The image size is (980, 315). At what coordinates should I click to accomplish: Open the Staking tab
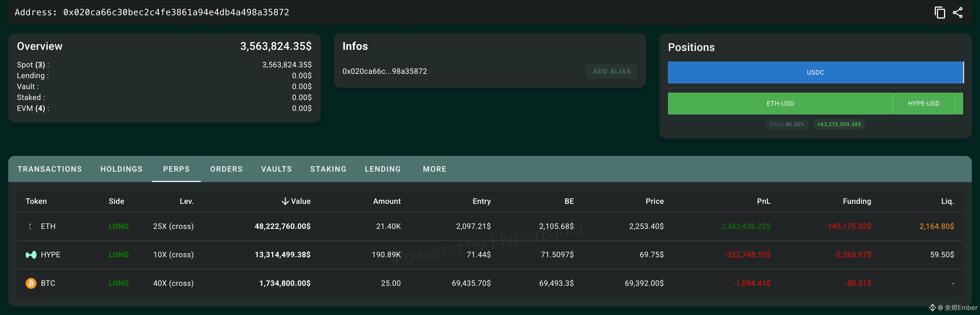tap(328, 169)
